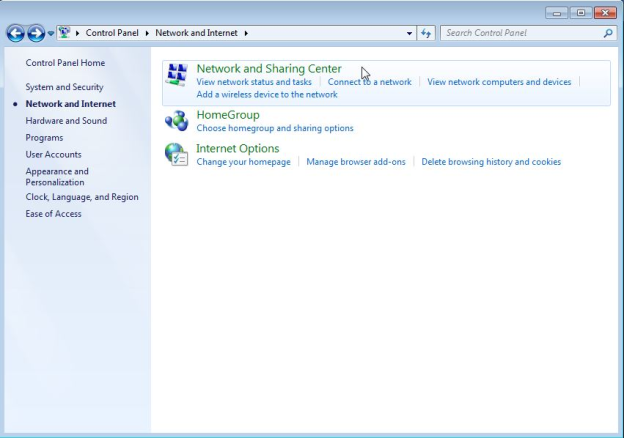Click Change your homepage
The height and width of the screenshot is (438, 624).
(x=244, y=162)
